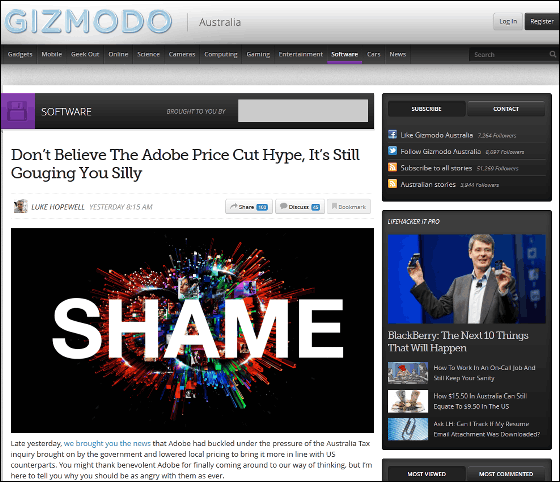Screen dimensions: 560x482
Task: Bookmark this article
Action: 349,206
